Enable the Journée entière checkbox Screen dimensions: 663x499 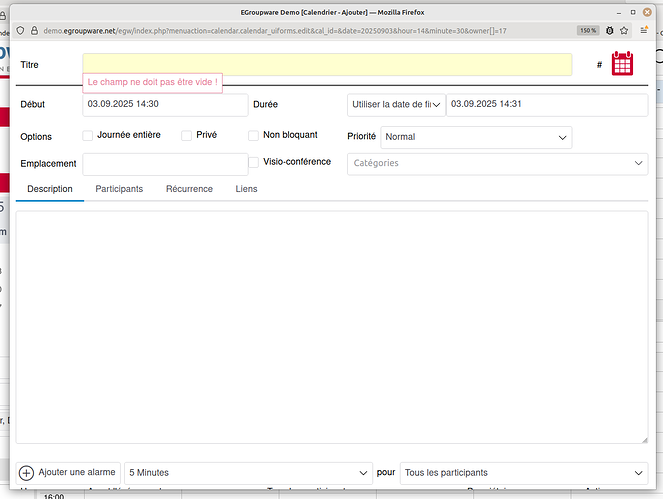88,135
